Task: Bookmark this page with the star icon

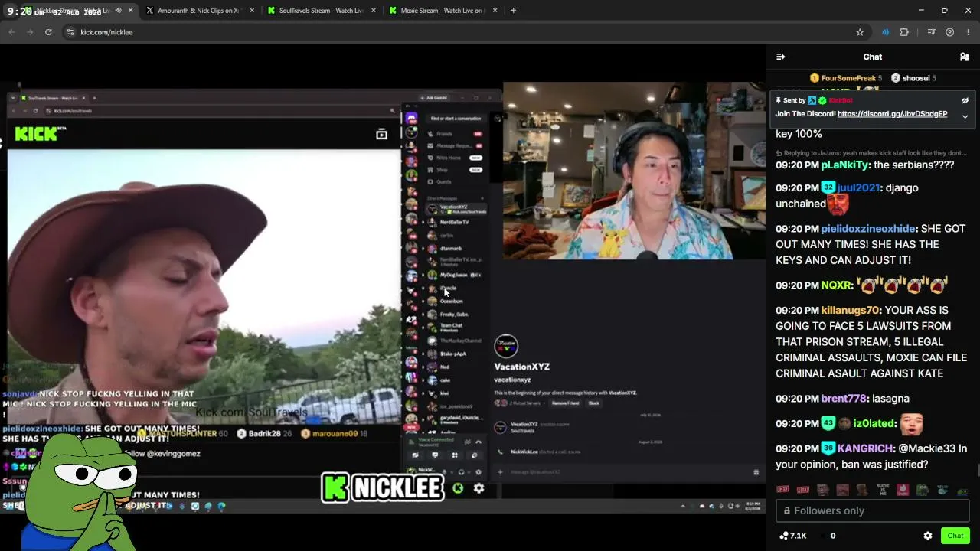Action: pos(860,32)
